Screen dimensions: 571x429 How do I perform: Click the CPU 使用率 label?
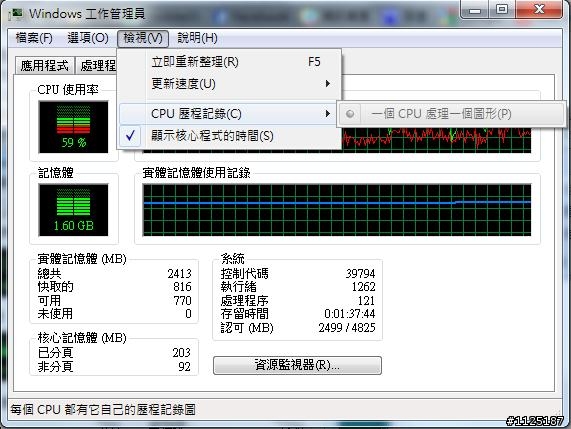coord(68,90)
